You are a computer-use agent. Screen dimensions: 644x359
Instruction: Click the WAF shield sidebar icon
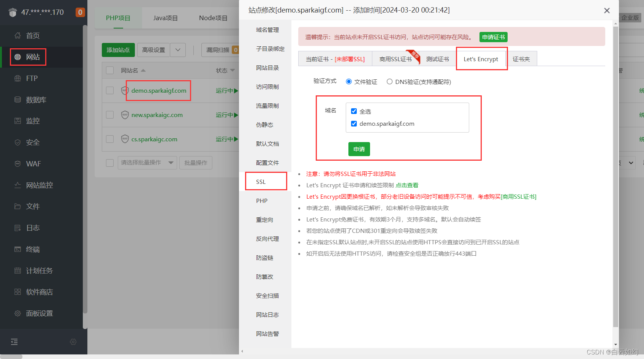point(17,164)
